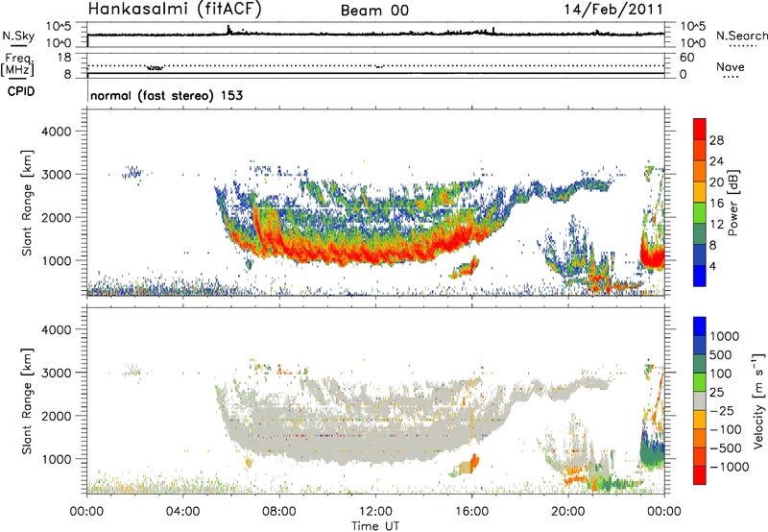Image resolution: width=768 pixels, height=532 pixels.
Task: Click the 'Hankasalmi (fitACF)' title text
Action: 175,9
